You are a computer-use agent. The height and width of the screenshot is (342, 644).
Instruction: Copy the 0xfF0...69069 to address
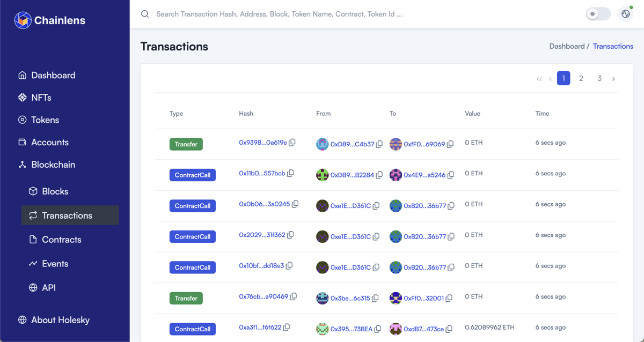[450, 144]
